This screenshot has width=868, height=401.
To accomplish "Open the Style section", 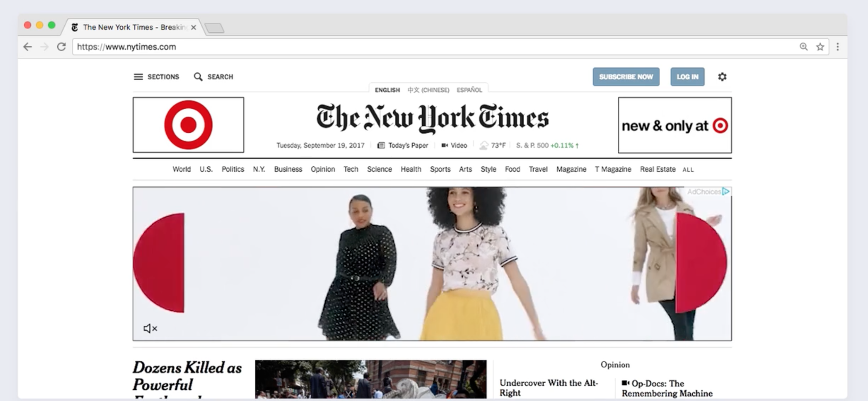I will coord(489,169).
